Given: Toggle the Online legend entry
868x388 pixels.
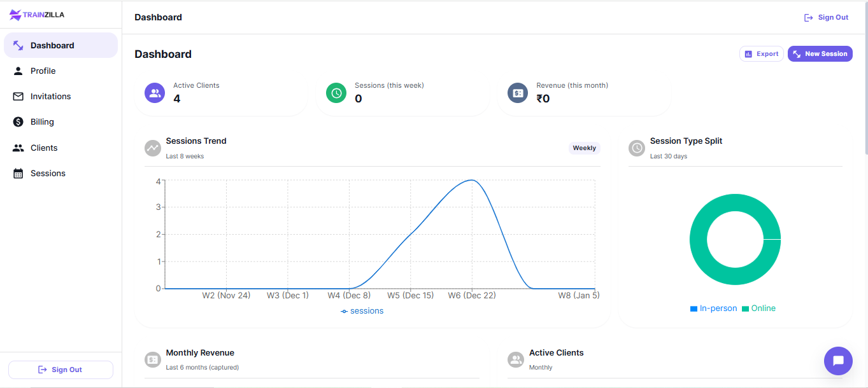Looking at the screenshot, I should 758,308.
